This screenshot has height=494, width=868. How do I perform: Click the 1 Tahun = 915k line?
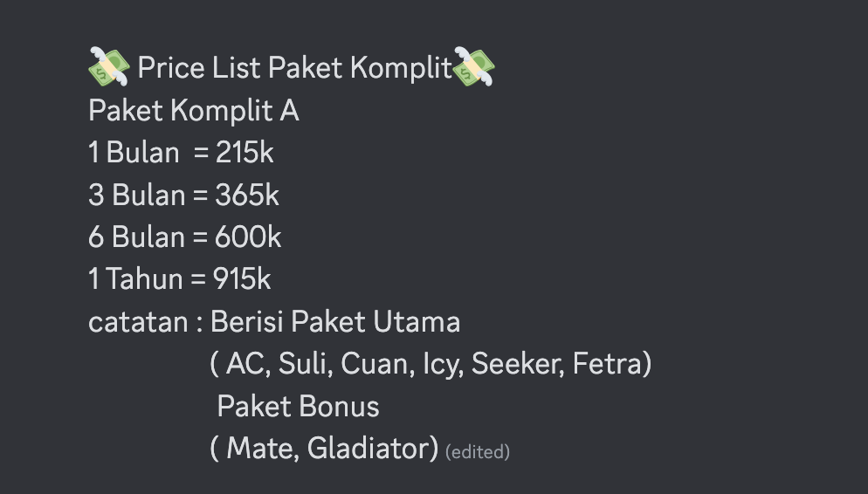180,278
